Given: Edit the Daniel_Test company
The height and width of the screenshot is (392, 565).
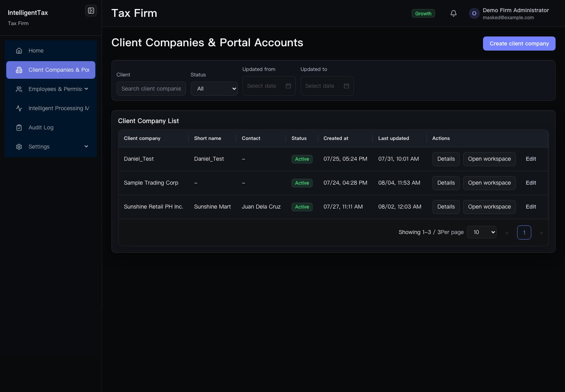Looking at the screenshot, I should pyautogui.click(x=531, y=159).
